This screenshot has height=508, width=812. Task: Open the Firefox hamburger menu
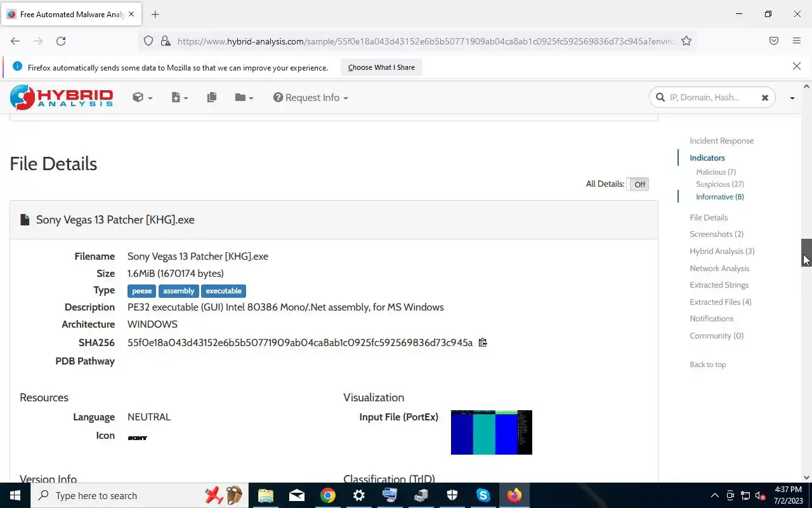click(797, 41)
